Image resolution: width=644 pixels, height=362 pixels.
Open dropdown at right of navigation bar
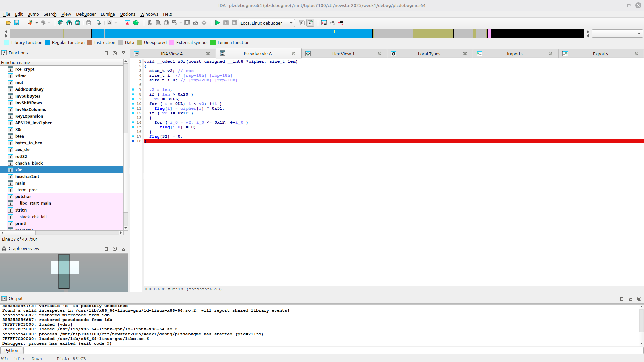point(639,34)
